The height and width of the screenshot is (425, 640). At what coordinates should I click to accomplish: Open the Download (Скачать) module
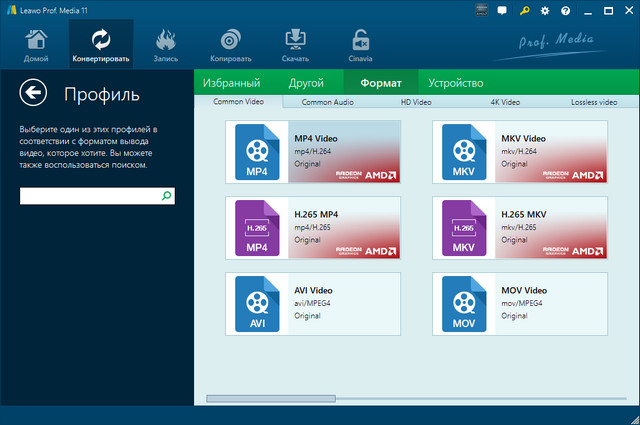[x=296, y=44]
